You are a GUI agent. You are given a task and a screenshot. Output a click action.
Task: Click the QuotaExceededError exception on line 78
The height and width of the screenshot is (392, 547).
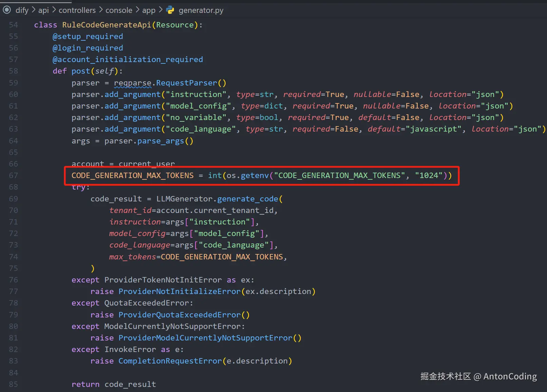point(147,303)
